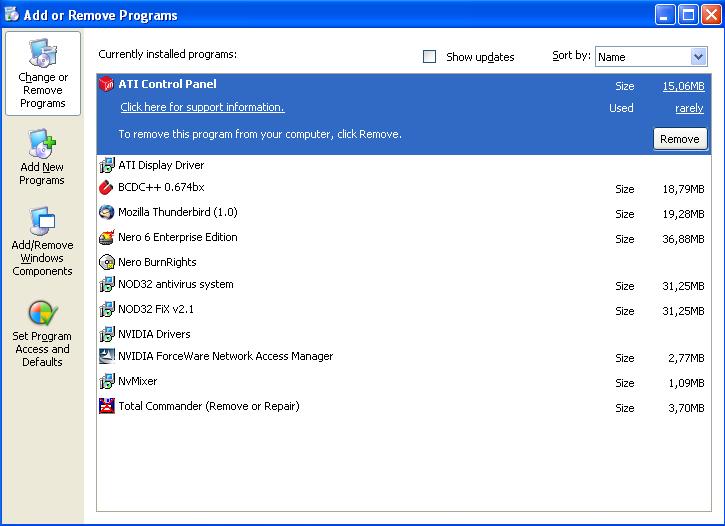This screenshot has height=526, width=725.
Task: Open the Sort by dropdown
Action: (698, 57)
